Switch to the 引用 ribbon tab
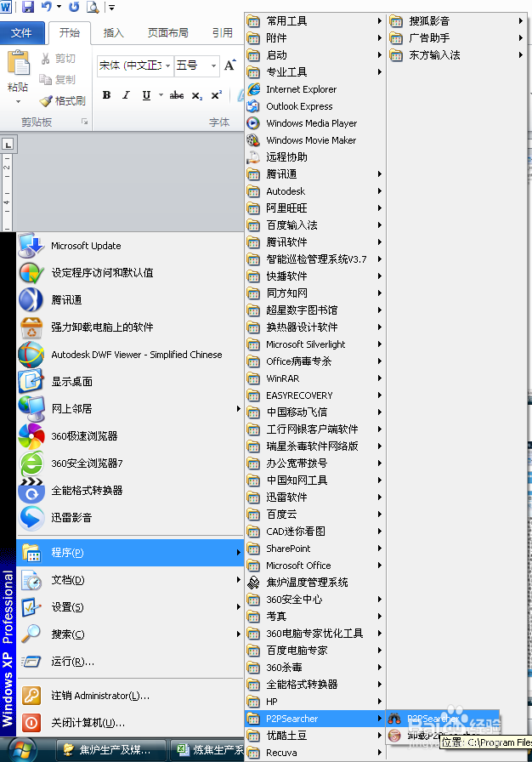The height and width of the screenshot is (762, 532). [223, 32]
